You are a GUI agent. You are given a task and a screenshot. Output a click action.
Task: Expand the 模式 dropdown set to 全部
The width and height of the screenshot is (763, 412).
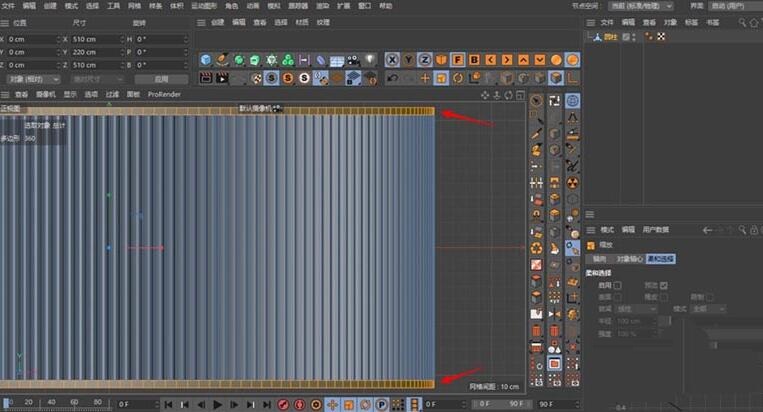click(x=710, y=309)
